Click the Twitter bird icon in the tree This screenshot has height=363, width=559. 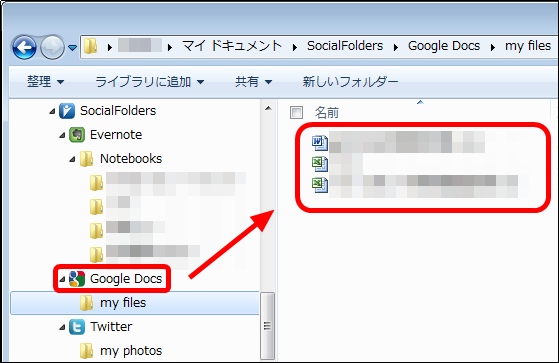(77, 327)
